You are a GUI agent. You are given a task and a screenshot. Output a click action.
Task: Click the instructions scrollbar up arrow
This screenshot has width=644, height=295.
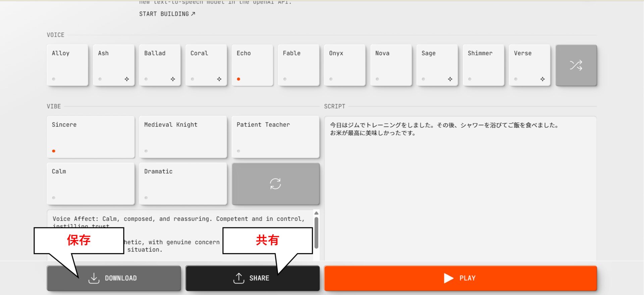point(316,213)
